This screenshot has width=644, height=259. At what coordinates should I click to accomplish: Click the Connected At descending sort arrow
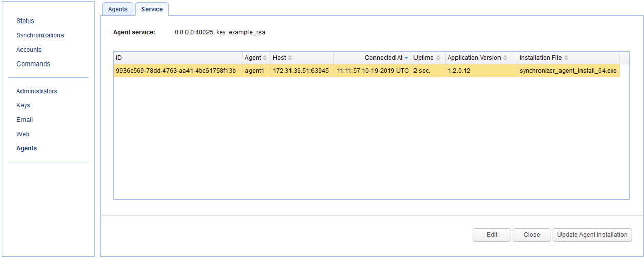click(x=406, y=58)
